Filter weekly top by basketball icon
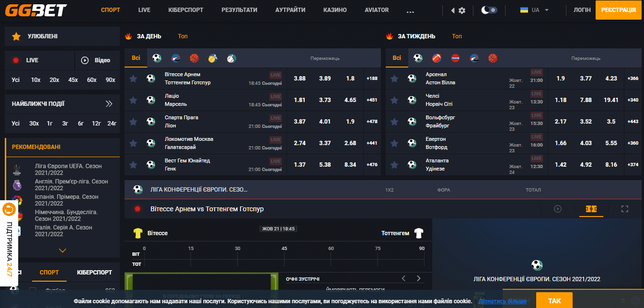Image resolution: width=644 pixels, height=308 pixels. coord(493,58)
